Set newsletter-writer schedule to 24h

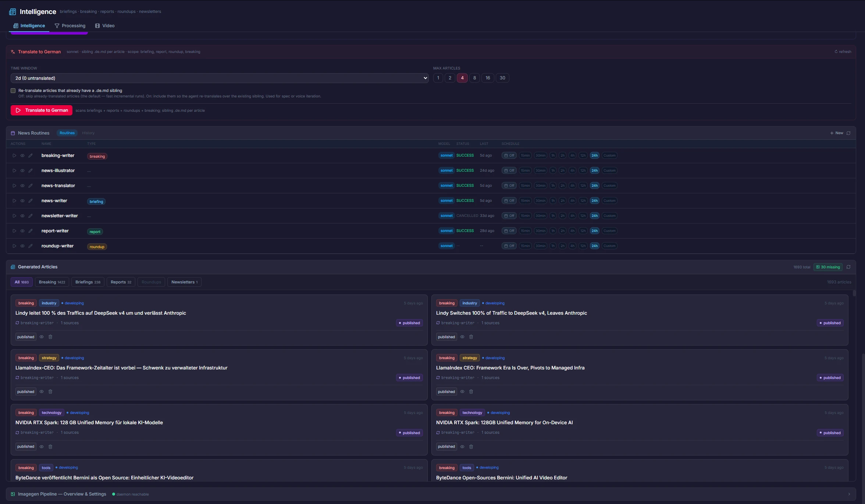pos(595,216)
